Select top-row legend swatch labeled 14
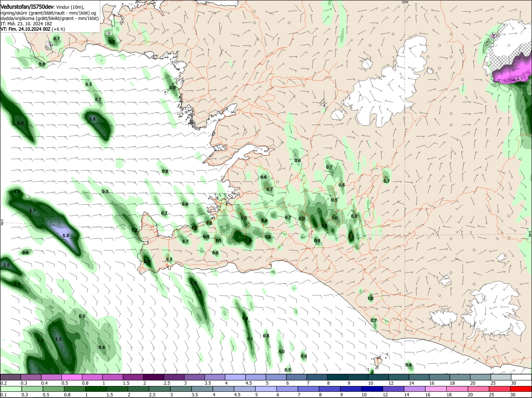 [x=419, y=377]
